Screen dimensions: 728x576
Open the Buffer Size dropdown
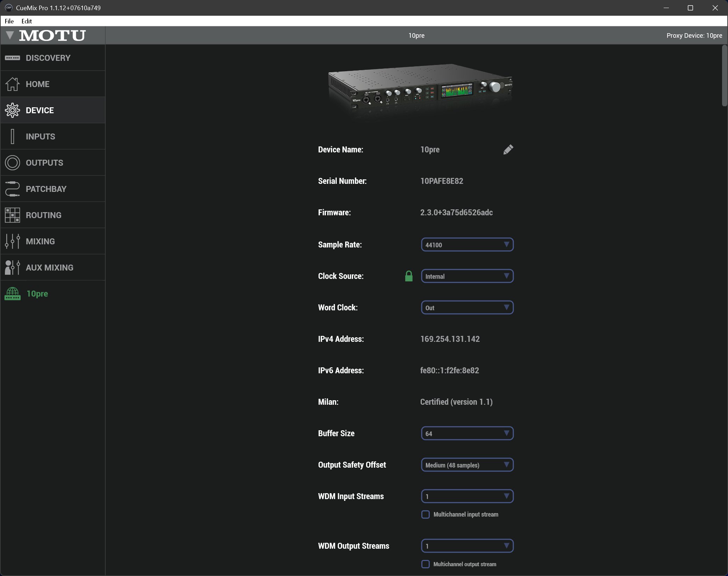tap(467, 433)
